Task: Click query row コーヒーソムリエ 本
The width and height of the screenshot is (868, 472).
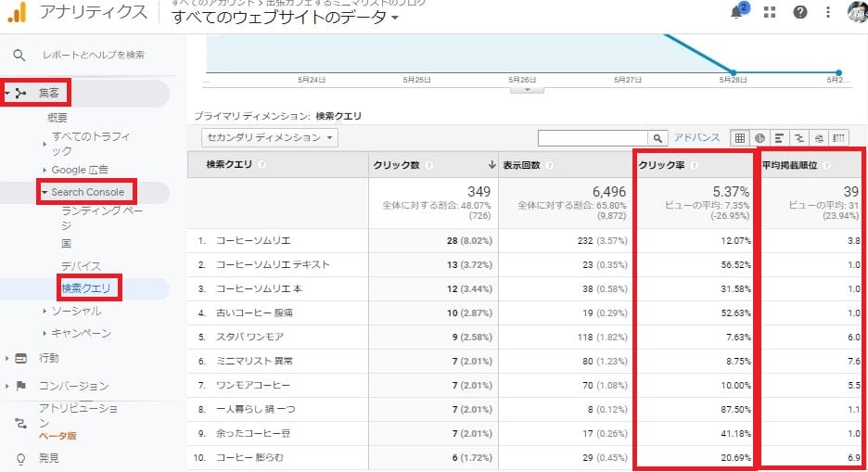Action: pos(259,288)
